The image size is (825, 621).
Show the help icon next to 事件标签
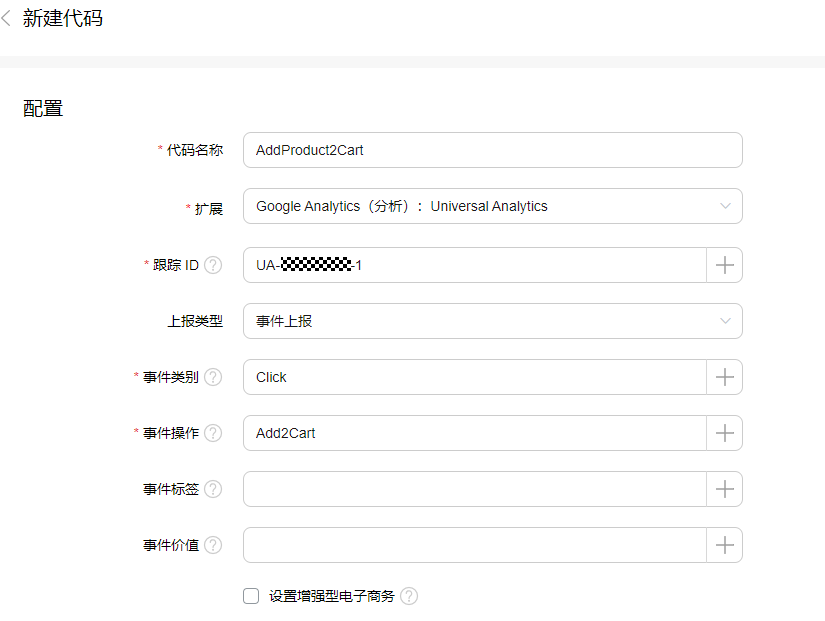click(213, 489)
